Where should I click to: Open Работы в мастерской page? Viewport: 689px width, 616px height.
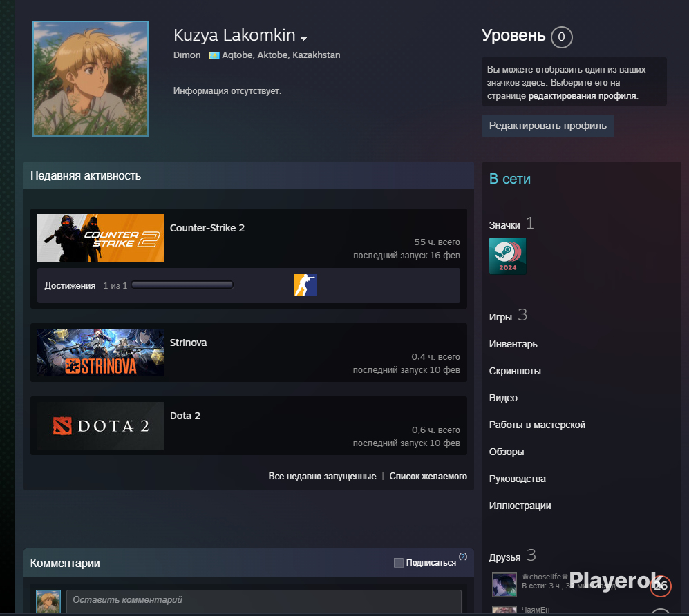pyautogui.click(x=537, y=425)
